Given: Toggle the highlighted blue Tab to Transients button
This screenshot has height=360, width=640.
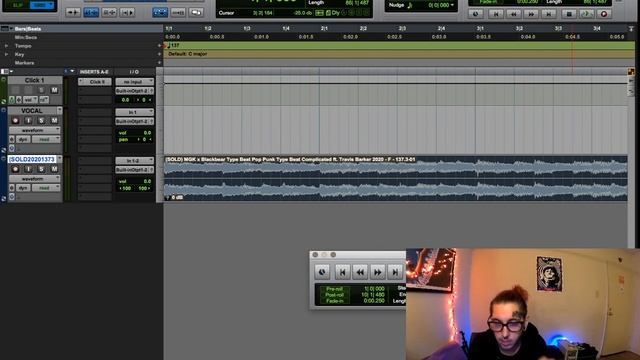Looking at the screenshot, I should 91,13.
